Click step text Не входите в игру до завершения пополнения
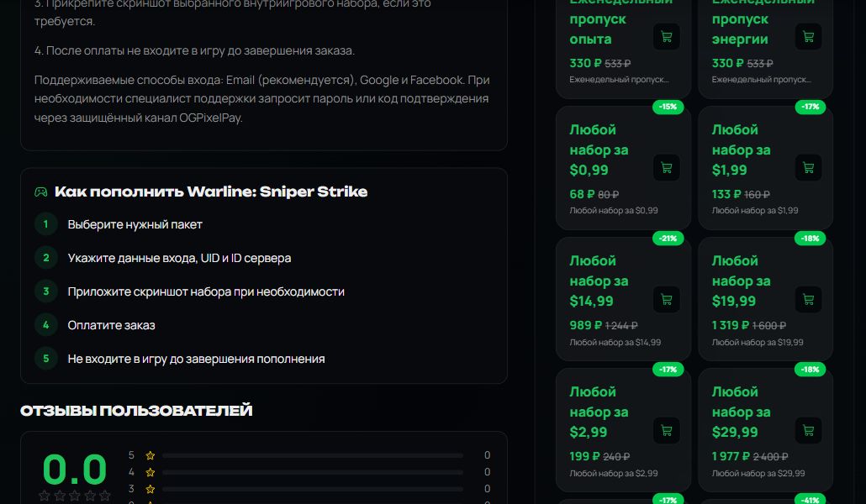 tap(196, 360)
